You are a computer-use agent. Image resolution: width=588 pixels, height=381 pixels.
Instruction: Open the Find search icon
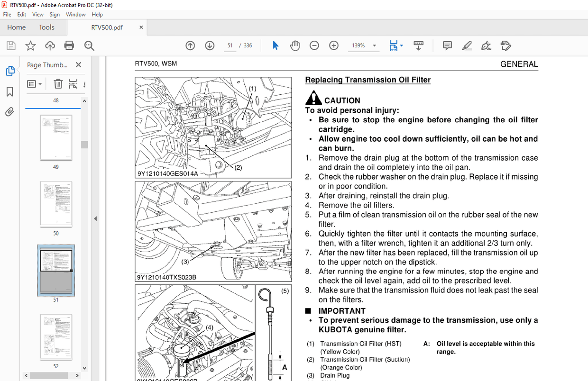89,45
